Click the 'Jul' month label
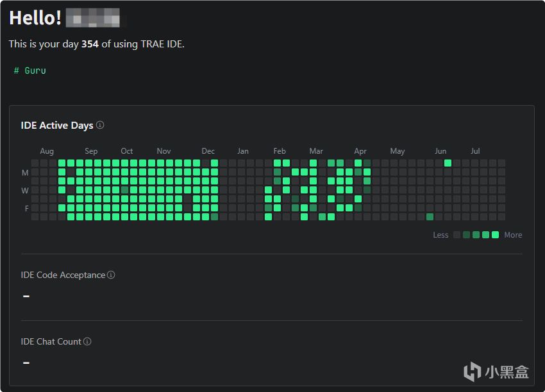This screenshot has height=392, width=545. point(475,151)
